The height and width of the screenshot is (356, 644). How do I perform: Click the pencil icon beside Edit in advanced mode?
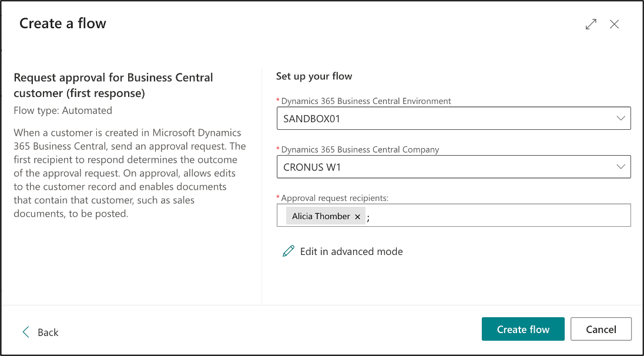click(287, 251)
